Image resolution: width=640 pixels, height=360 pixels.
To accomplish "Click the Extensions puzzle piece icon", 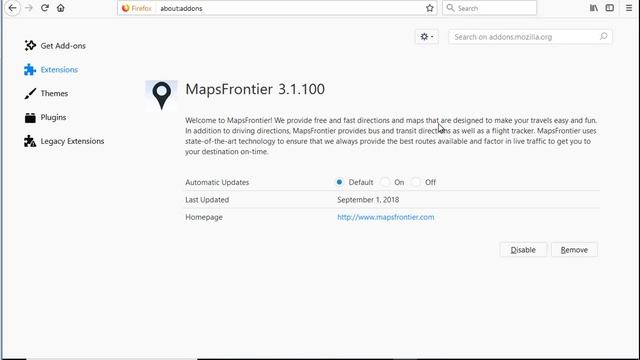I will coord(30,70).
